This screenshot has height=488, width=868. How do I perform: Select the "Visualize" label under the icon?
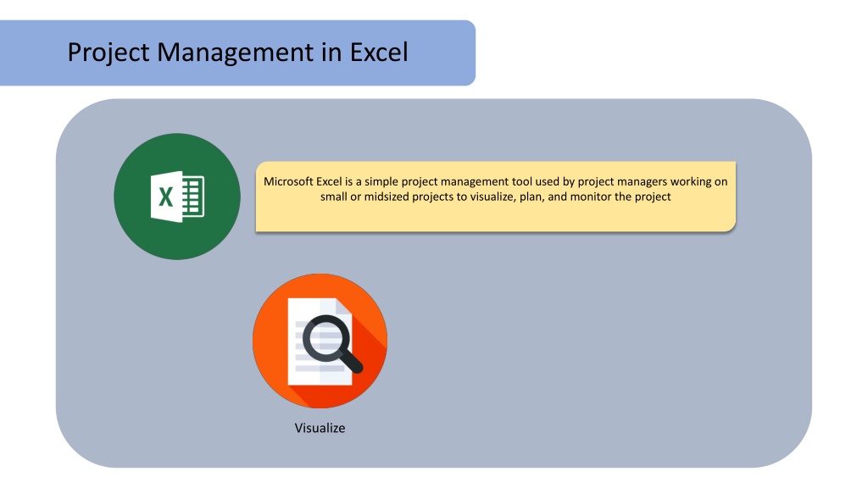(x=320, y=428)
